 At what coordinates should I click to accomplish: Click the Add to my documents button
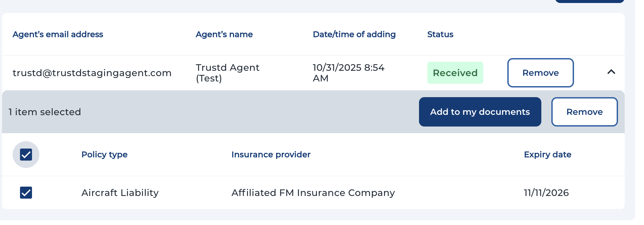click(480, 112)
